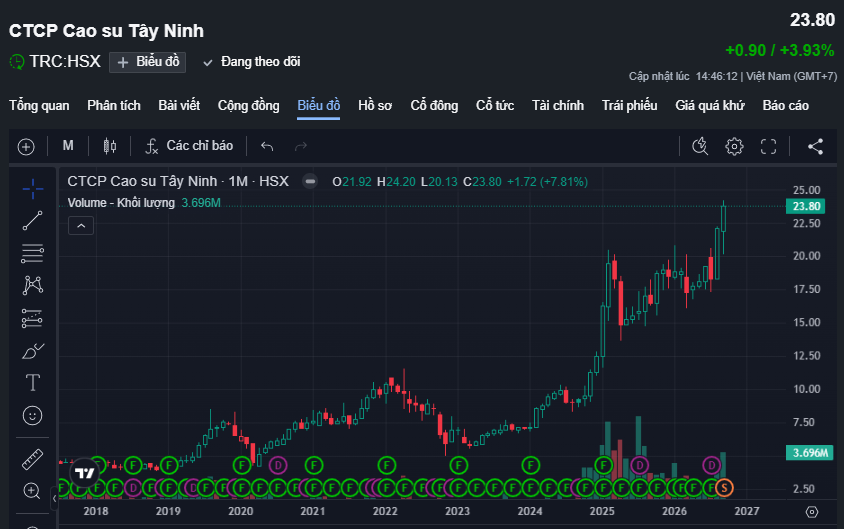Open the Bài viết tab
844x529 pixels.
(179, 105)
